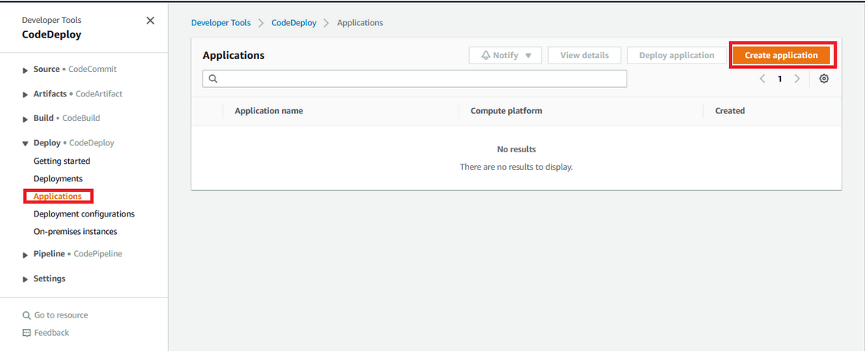Expand the Settings section
868x355 pixels.
(25, 279)
